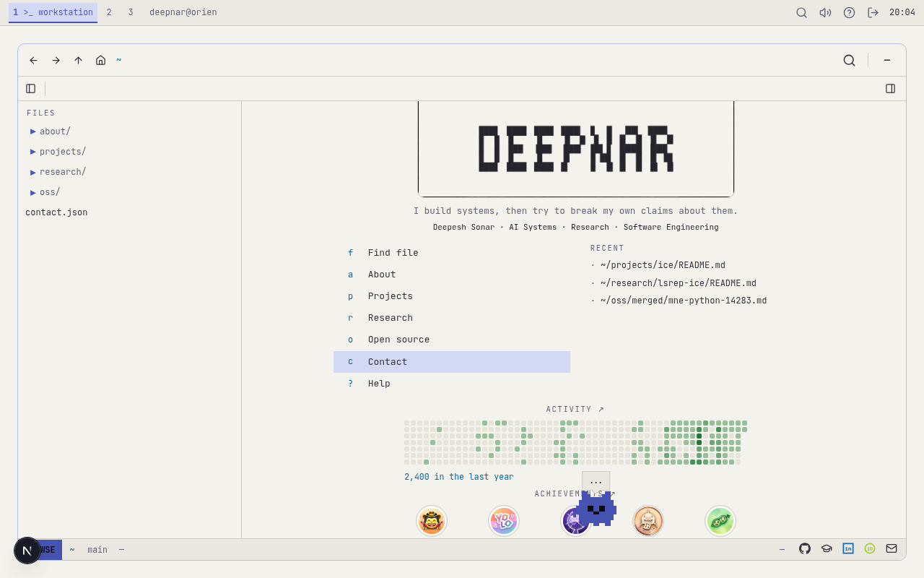Switch to workspace 2
924x578 pixels.
[x=109, y=12]
